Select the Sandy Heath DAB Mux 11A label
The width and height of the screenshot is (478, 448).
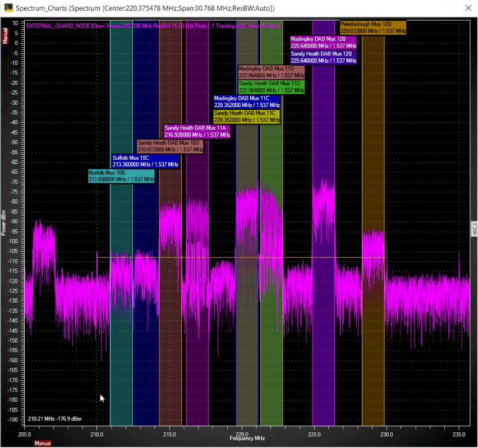(x=197, y=131)
